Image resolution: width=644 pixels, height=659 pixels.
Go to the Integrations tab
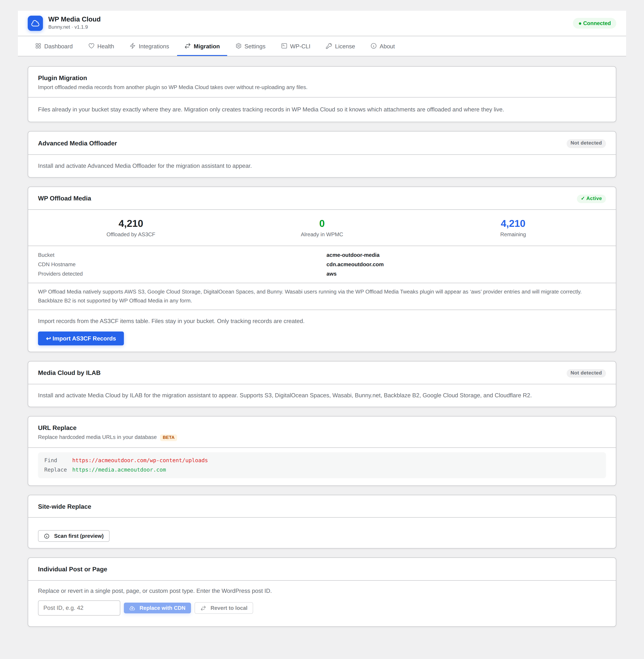click(150, 46)
